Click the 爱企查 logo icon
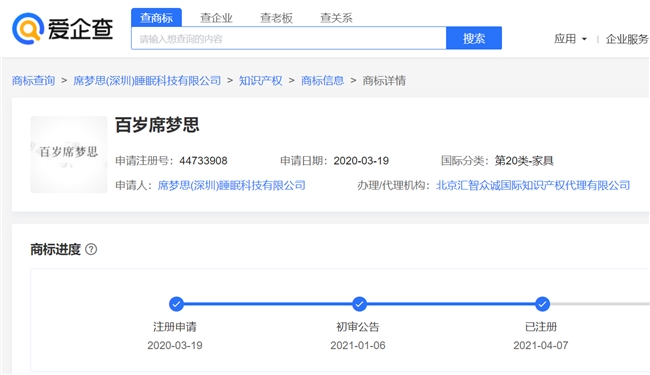650x375 pixels. point(28,29)
